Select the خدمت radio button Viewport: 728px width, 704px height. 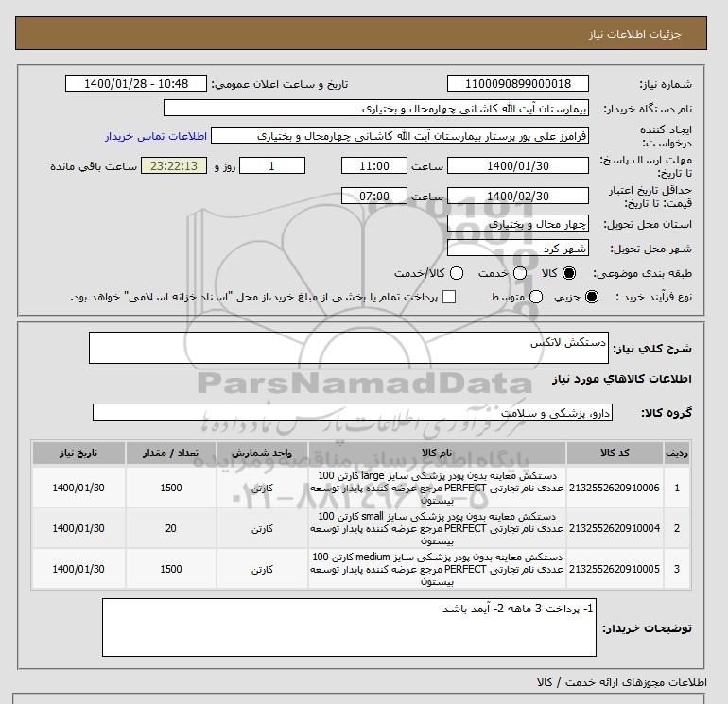click(520, 273)
